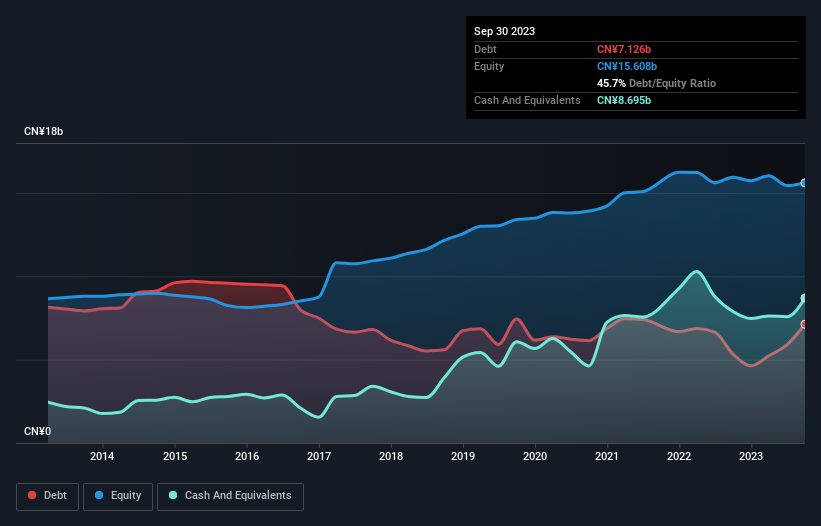Screen dimensions: 821x526
Task: Click the Sep 30 2023 tooltip date
Action: tap(504, 31)
